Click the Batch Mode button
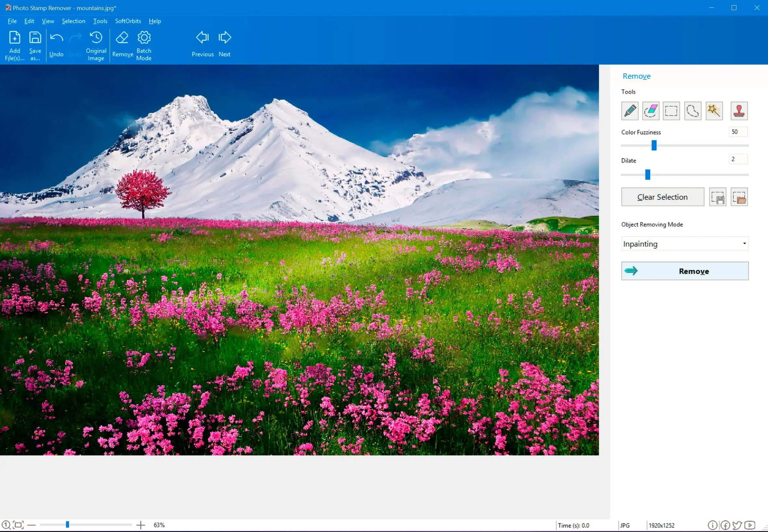Screen dimensions: 768x532 coord(143,44)
